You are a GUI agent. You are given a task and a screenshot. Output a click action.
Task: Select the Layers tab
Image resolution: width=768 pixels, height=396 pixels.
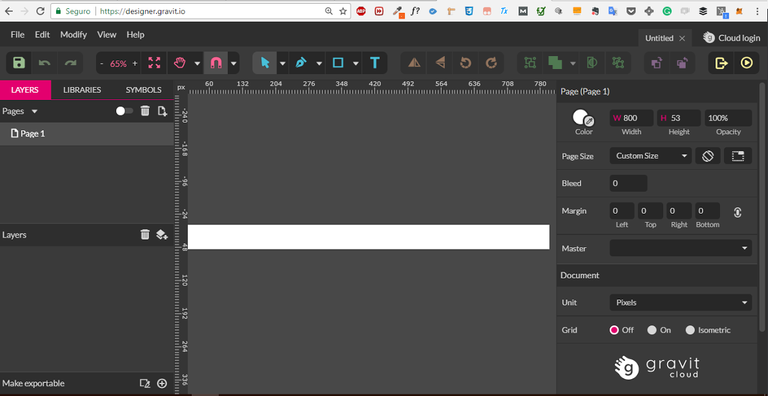(x=25, y=90)
